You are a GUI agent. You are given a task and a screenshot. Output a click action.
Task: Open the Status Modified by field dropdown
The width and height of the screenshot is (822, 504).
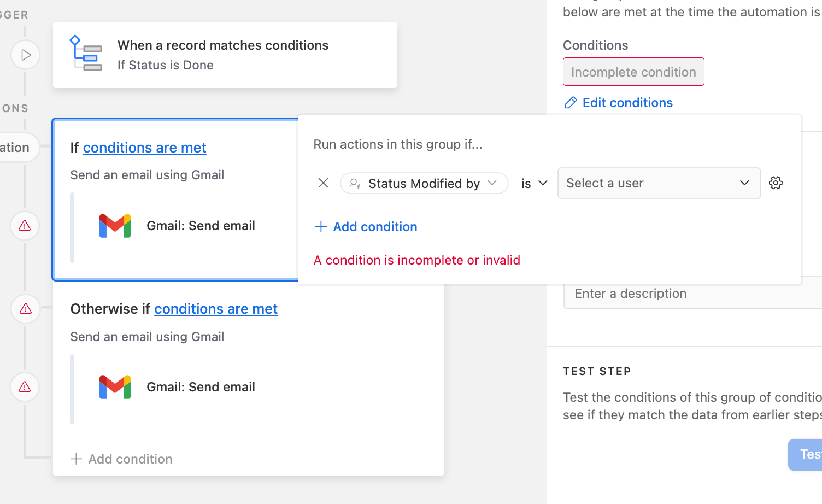tap(424, 183)
